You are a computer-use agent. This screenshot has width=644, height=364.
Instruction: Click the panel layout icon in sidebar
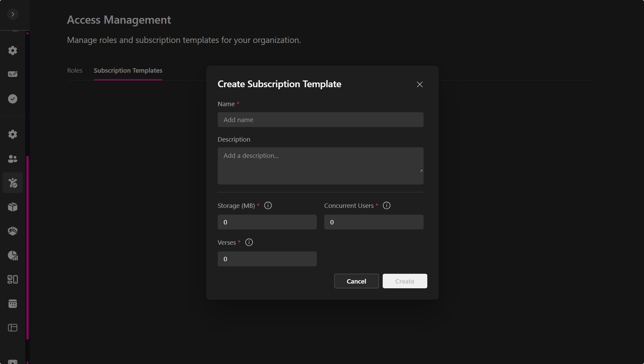tap(13, 328)
